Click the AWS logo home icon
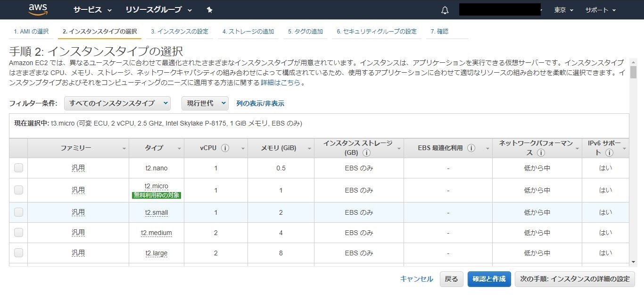 point(38,9)
